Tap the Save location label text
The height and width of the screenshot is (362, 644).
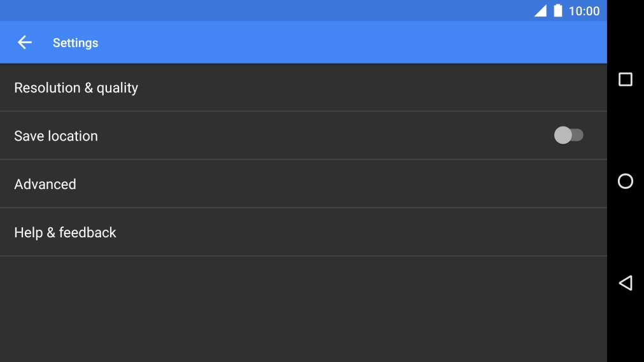[x=56, y=136]
